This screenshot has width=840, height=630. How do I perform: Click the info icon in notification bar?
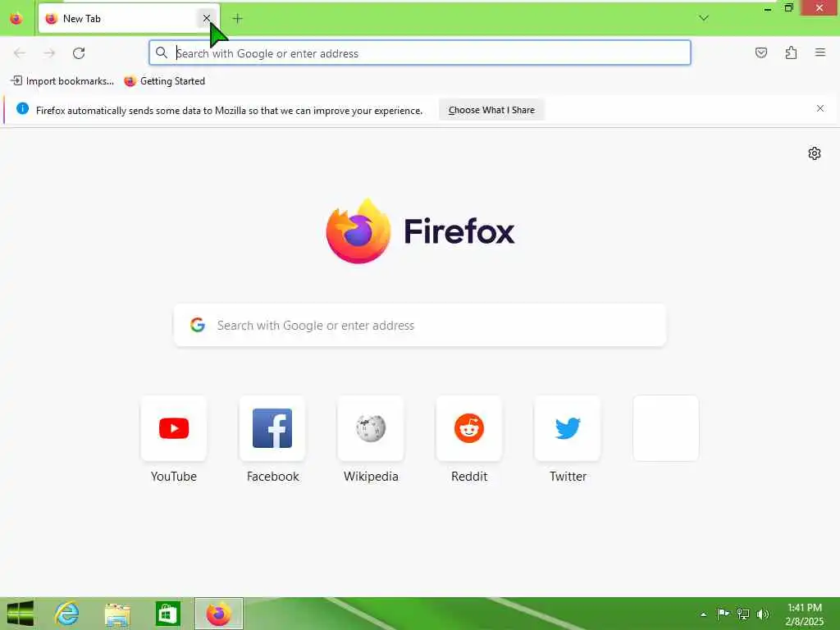point(22,109)
